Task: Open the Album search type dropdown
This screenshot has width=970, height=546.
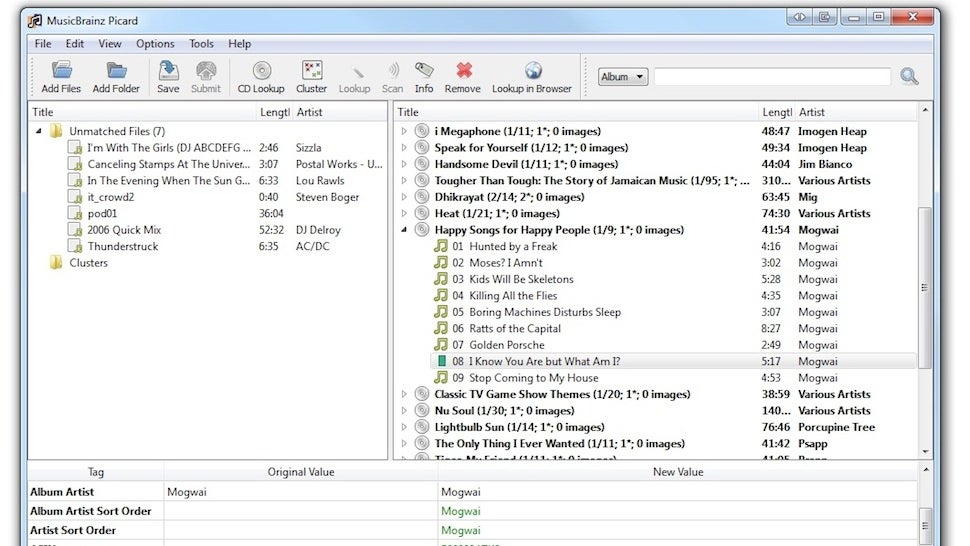Action: tap(622, 77)
